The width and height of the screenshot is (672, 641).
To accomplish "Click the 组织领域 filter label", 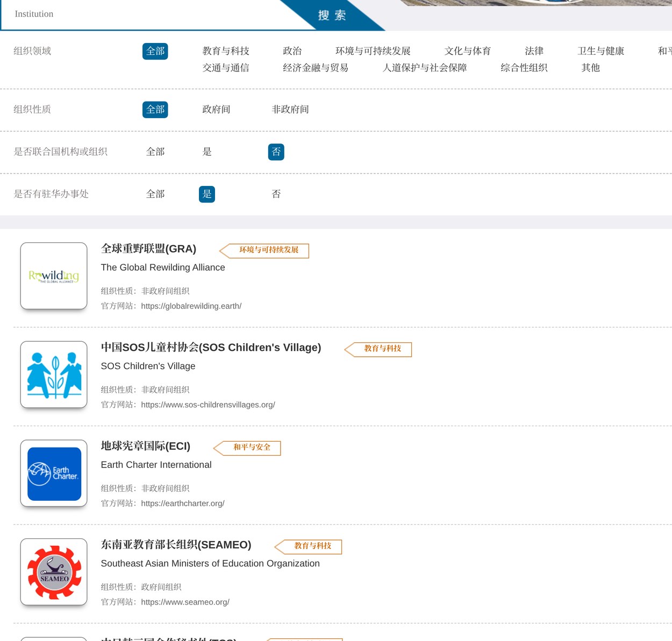I will pyautogui.click(x=32, y=51).
